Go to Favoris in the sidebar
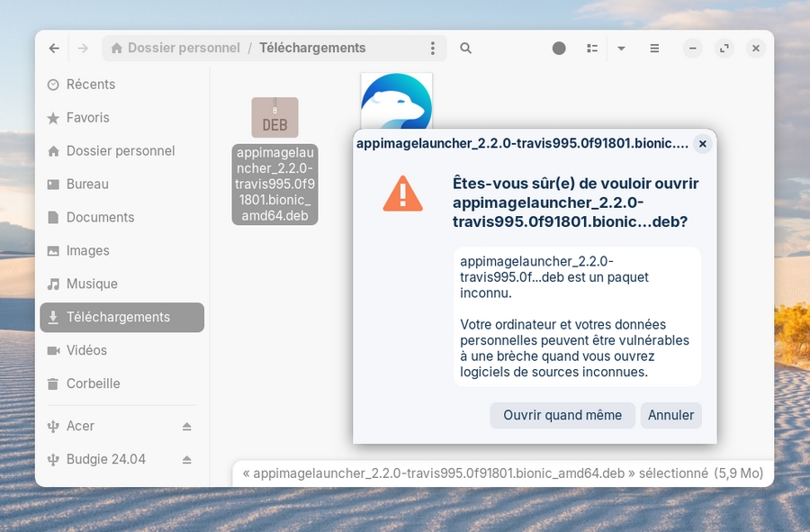 (x=87, y=118)
